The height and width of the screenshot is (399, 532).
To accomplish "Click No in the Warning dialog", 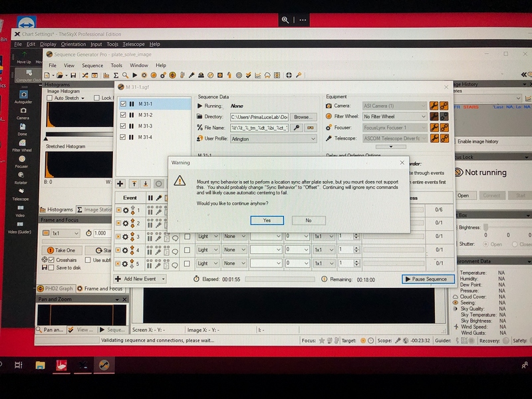I will [x=309, y=221].
